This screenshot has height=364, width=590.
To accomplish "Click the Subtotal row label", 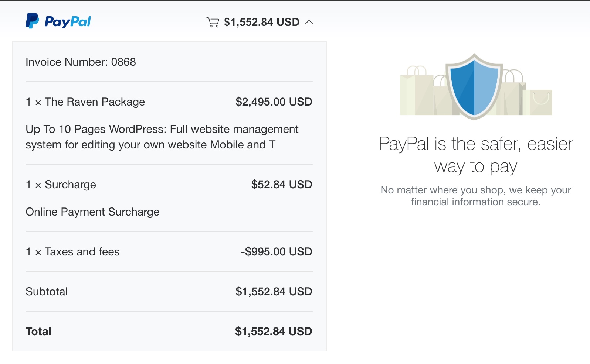I will (47, 292).
